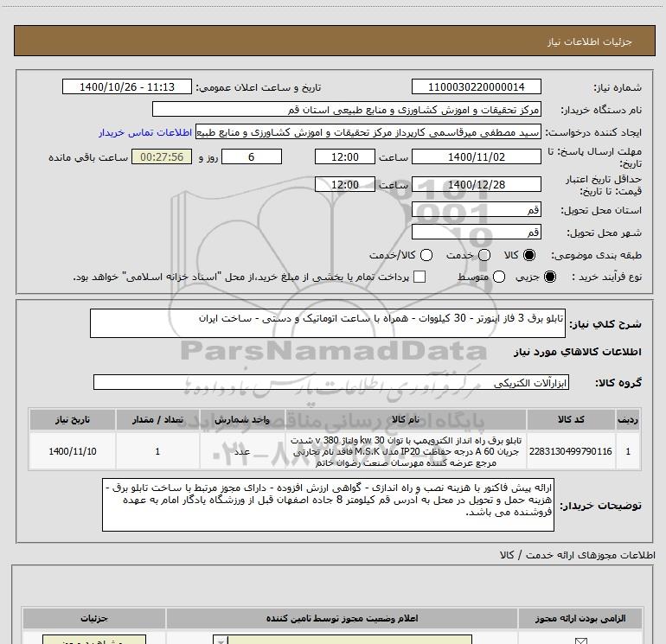
Task: Click the need date cell 1400/11/10
Action: [72, 451]
